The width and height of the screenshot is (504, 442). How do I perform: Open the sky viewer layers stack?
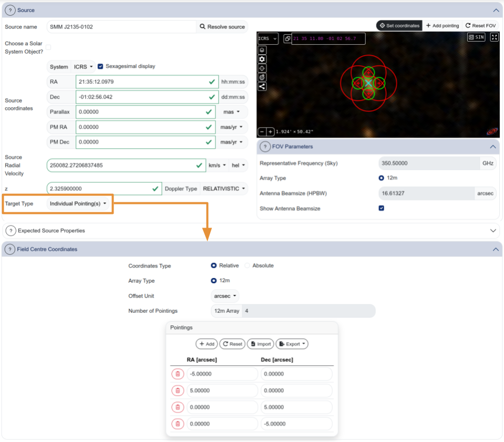click(262, 50)
